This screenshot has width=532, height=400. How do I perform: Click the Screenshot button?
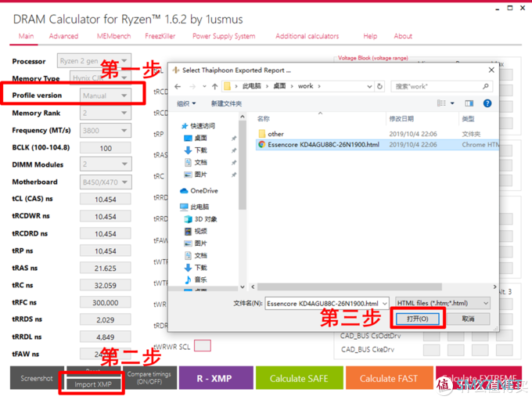(x=37, y=378)
